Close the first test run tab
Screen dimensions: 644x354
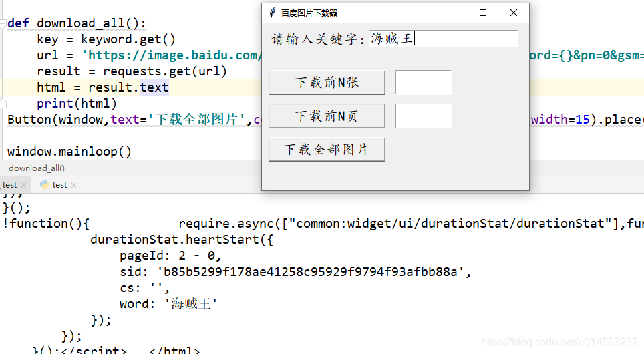pos(24,185)
